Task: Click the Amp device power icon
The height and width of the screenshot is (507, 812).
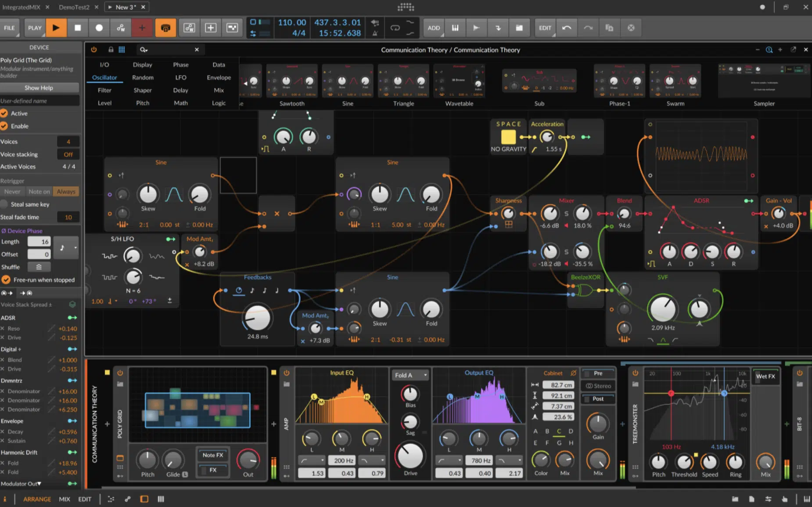Action: 287,373
